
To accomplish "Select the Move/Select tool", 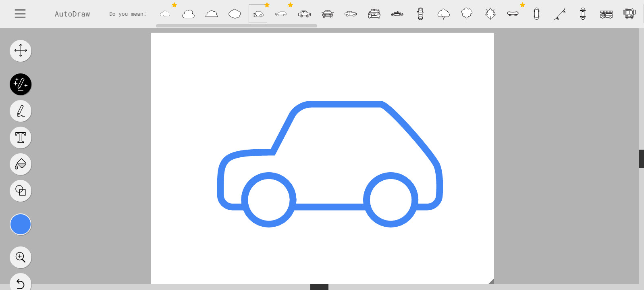I will pyautogui.click(x=21, y=51).
